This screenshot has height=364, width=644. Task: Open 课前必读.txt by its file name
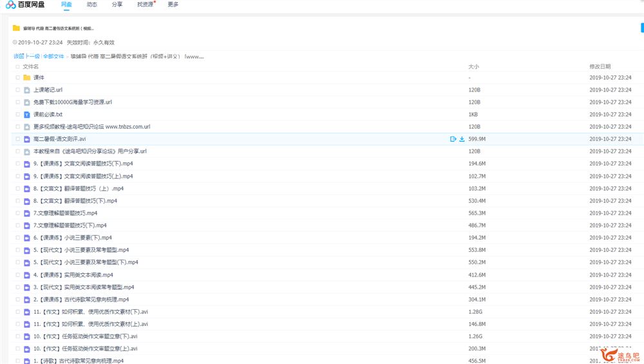tap(48, 114)
